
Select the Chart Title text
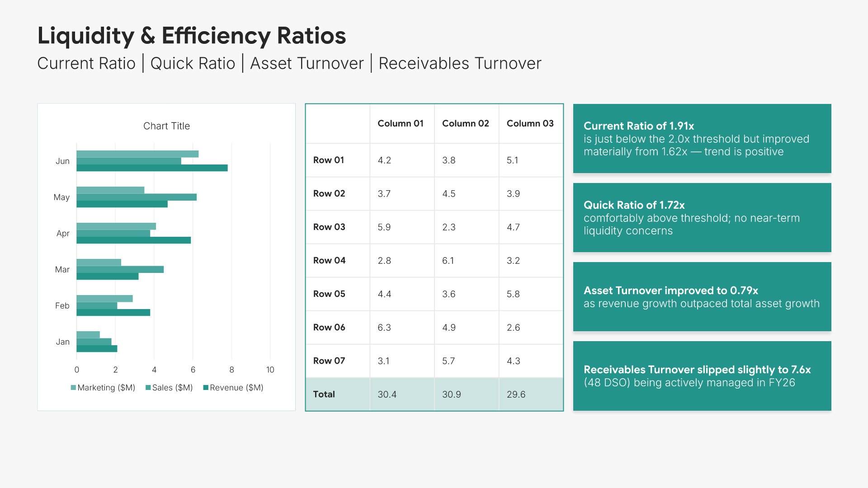pos(166,126)
